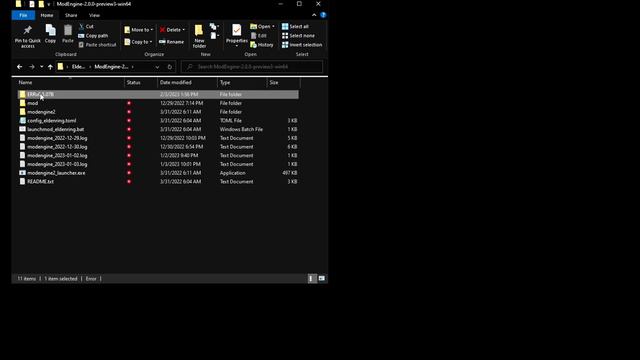Click Copy path in Clipboard group

coord(93,36)
